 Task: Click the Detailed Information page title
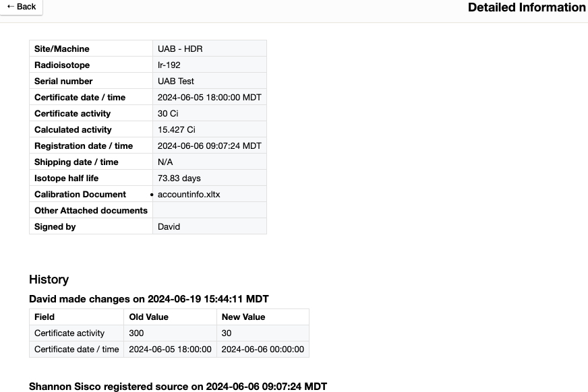click(526, 8)
